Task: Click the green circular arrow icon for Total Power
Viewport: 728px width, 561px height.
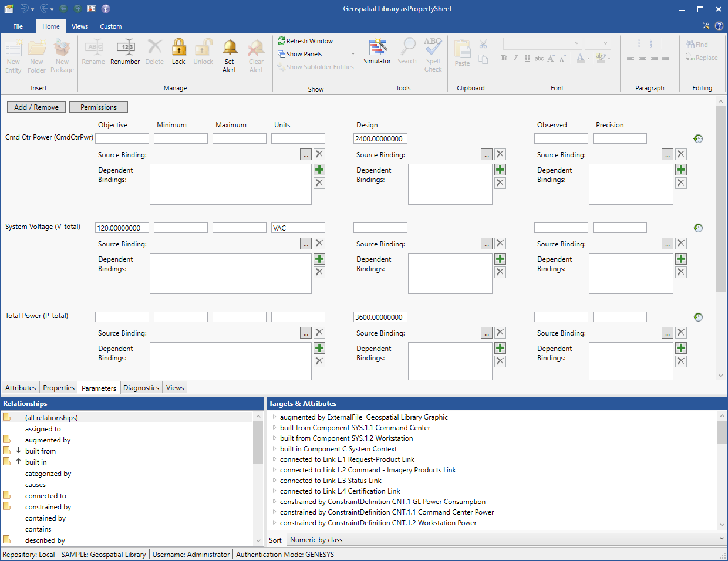Action: [698, 317]
